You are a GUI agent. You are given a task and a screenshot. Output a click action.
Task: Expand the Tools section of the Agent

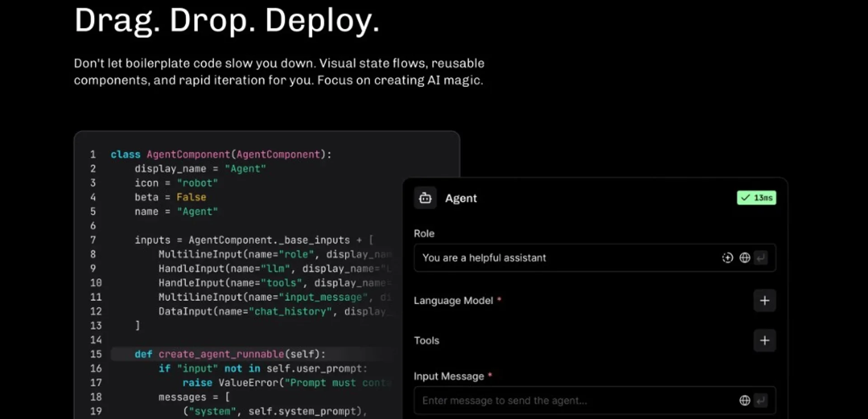[x=764, y=341]
